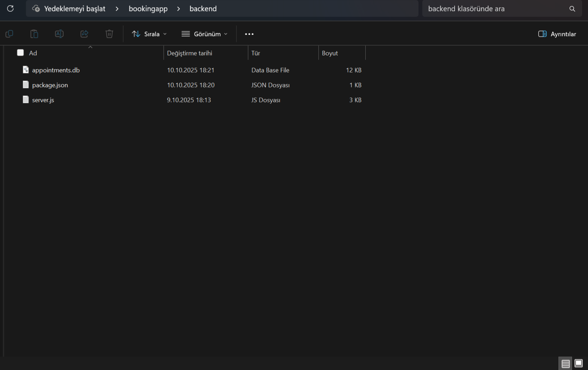Go to bookingapp folder in breadcrumb
The image size is (588, 370).
click(x=148, y=9)
